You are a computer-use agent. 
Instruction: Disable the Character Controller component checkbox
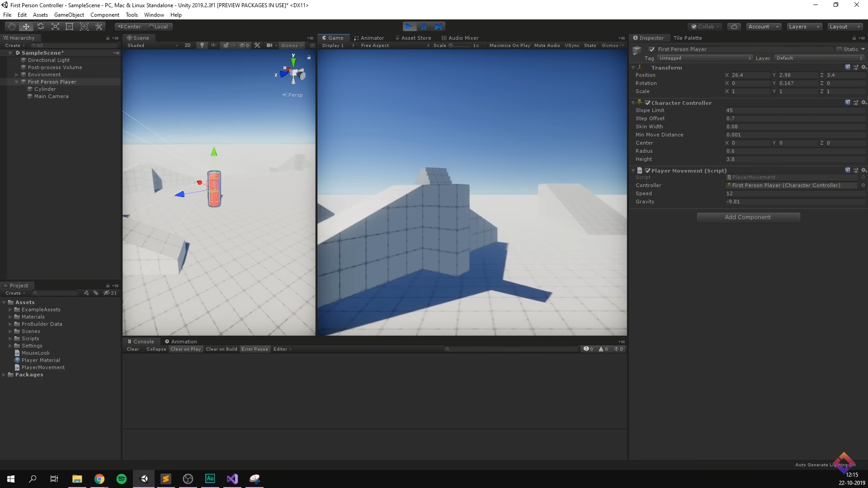[647, 103]
